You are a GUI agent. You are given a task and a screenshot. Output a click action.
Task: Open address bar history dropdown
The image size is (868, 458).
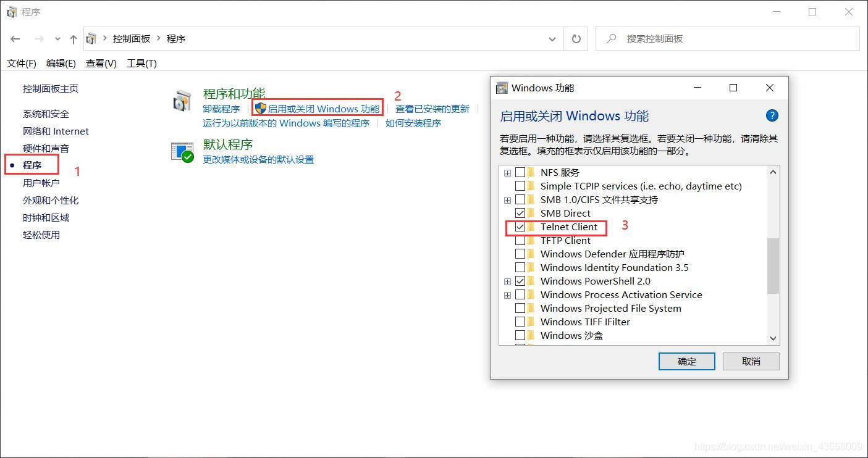pyautogui.click(x=552, y=39)
